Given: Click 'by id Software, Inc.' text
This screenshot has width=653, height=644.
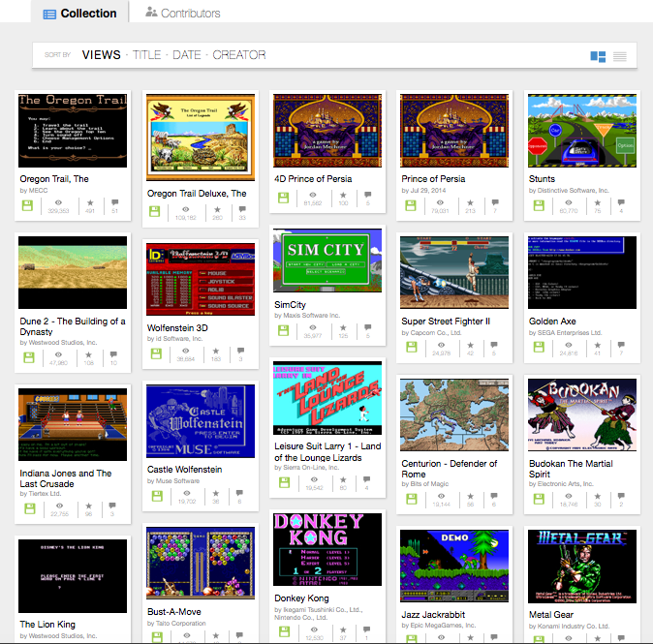Looking at the screenshot, I should pos(175,339).
